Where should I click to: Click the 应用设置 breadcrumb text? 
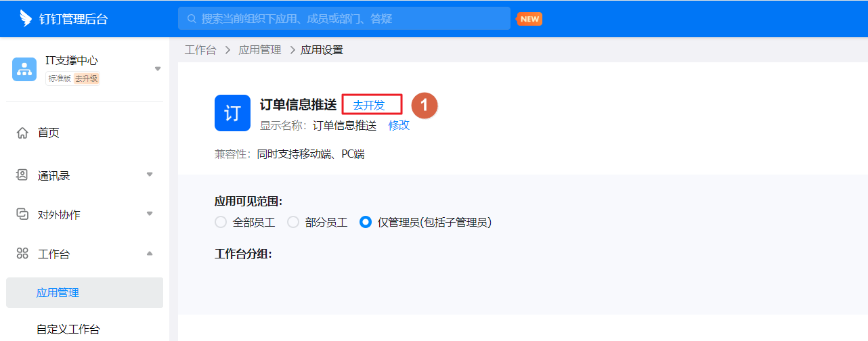tap(322, 50)
